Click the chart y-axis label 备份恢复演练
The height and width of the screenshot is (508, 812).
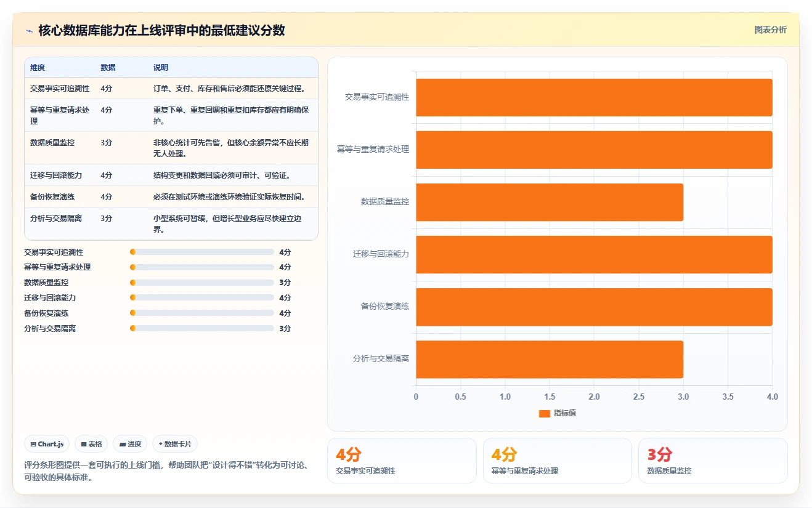tap(385, 307)
